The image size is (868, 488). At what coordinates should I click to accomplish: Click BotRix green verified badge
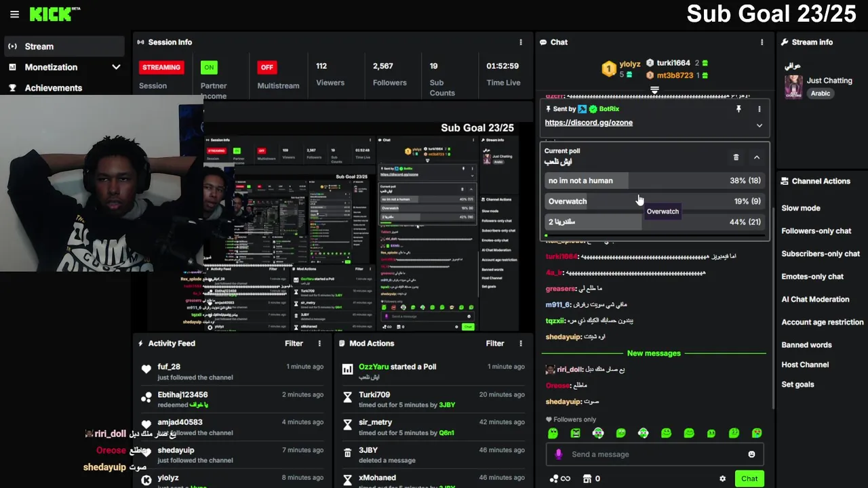(593, 109)
